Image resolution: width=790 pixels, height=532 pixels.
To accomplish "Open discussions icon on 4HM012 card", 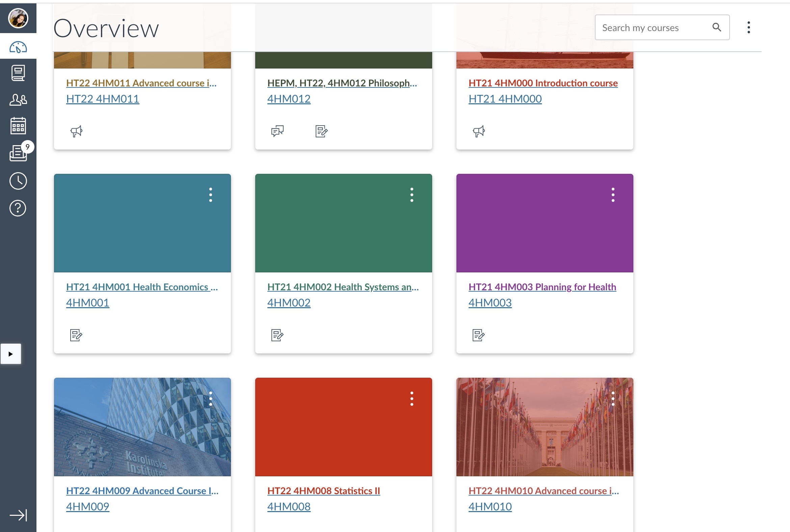I will [277, 131].
